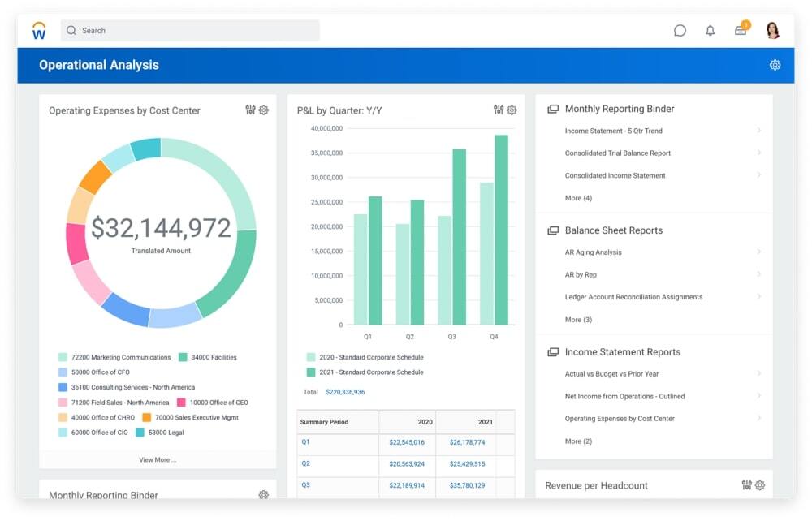Open gear settings for Revenue per Headcount
The height and width of the screenshot is (521, 812).
pos(760,485)
